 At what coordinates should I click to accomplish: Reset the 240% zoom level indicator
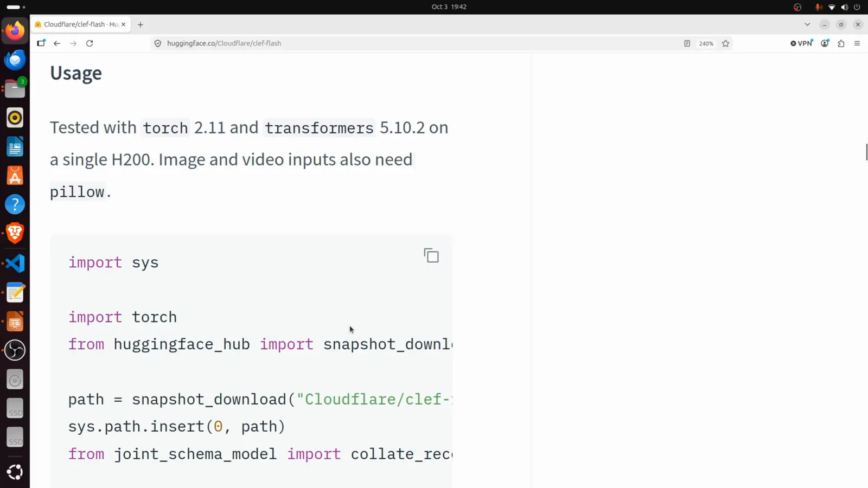(x=706, y=43)
